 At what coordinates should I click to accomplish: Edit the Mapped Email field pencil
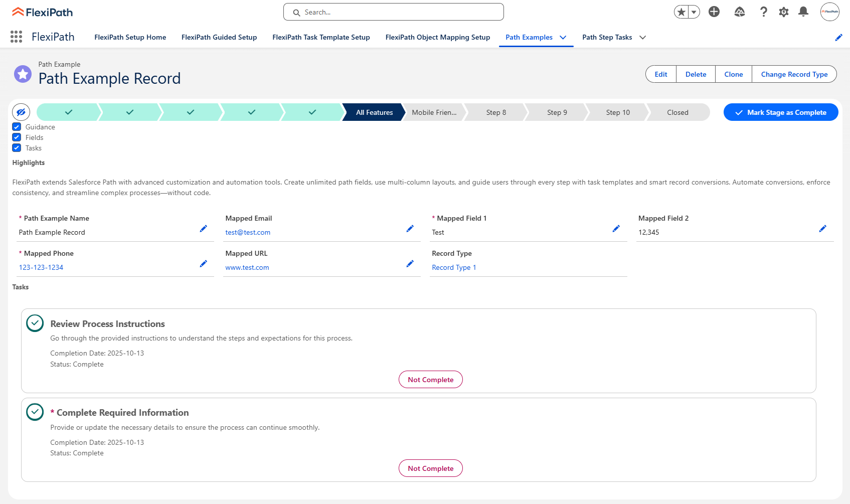click(x=410, y=229)
